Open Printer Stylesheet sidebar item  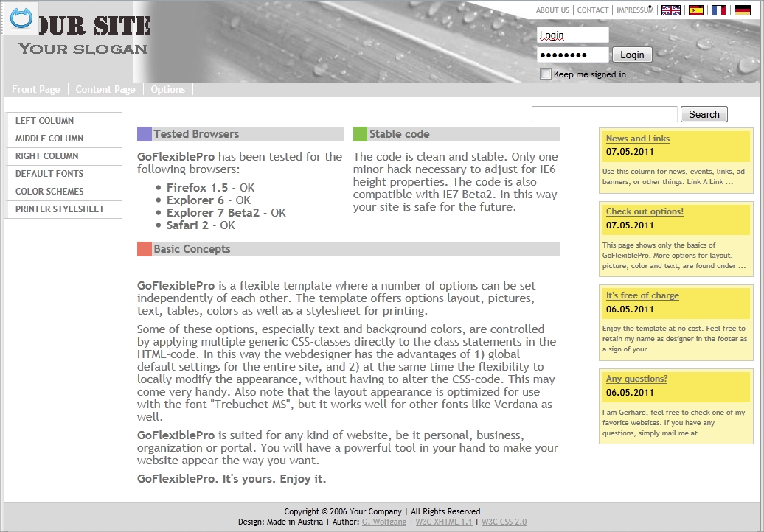64,209
